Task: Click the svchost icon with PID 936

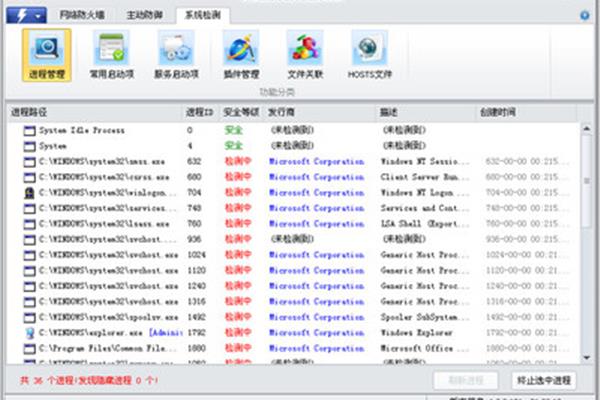Action: 29,240
